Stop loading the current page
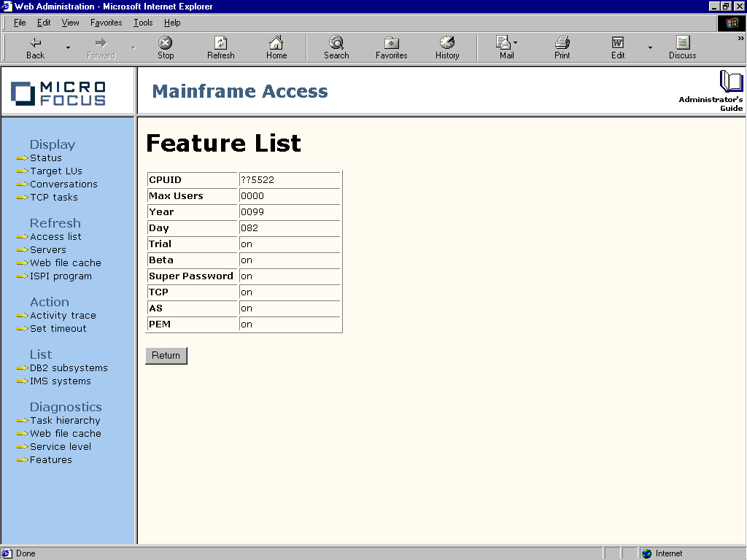Viewport: 747px width, 560px height. coord(165,47)
